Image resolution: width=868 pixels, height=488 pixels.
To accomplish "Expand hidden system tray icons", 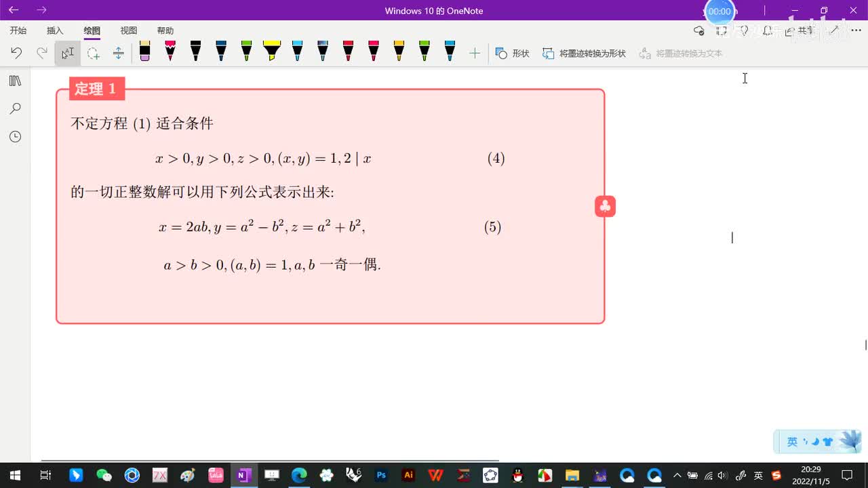I will [x=677, y=475].
